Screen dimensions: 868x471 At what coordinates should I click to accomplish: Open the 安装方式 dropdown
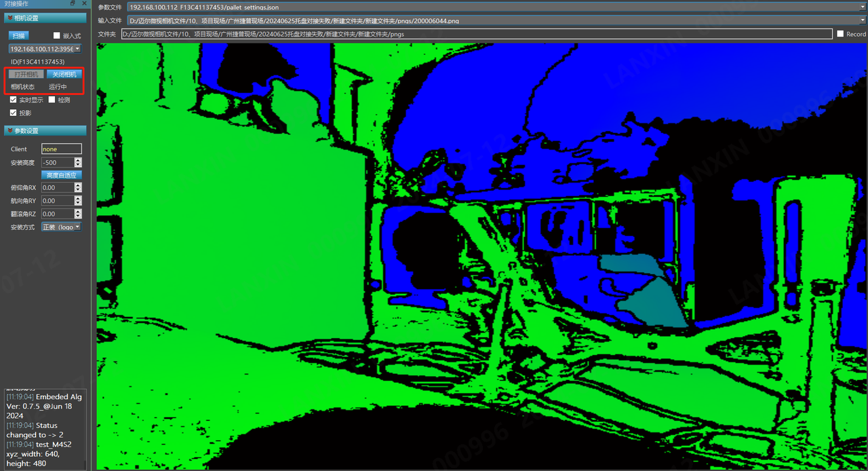tap(61, 227)
